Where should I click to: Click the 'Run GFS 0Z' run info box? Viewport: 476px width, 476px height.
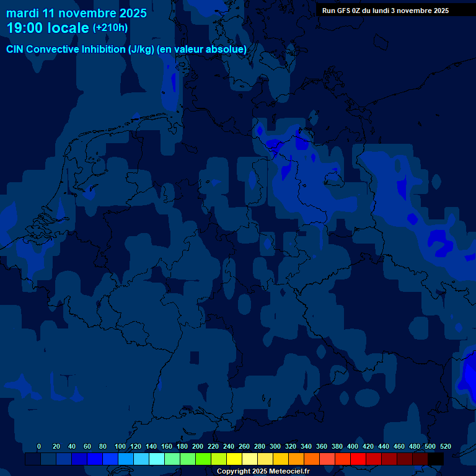tap(386, 11)
